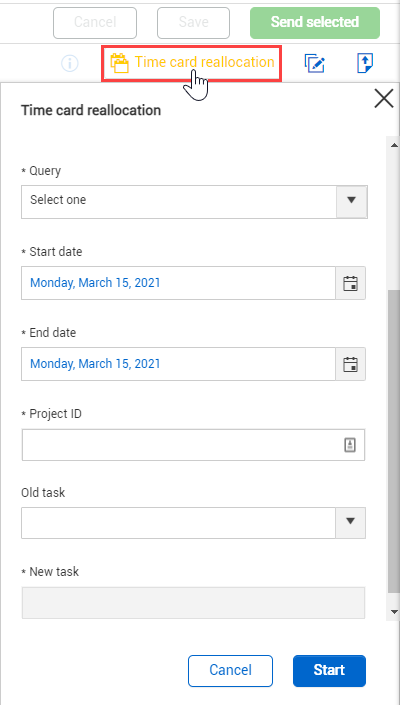Open the Start date calendar picker
400x705 pixels.
click(351, 283)
